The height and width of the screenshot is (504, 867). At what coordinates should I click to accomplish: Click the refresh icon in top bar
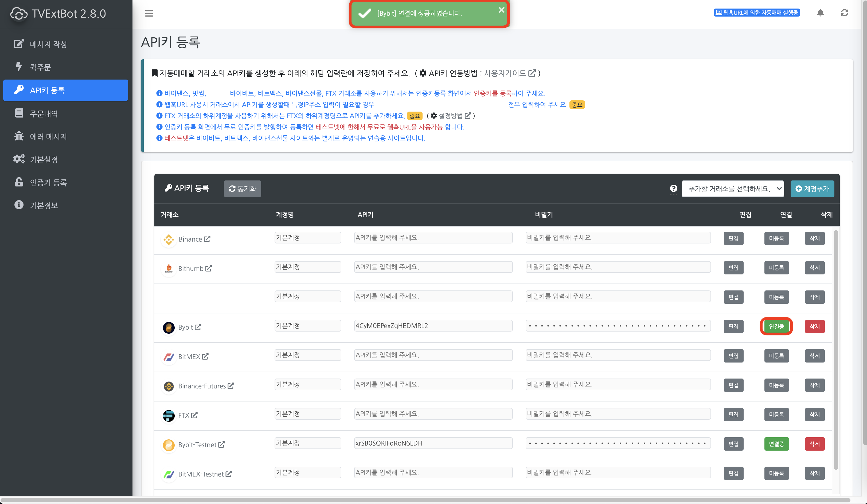844,13
